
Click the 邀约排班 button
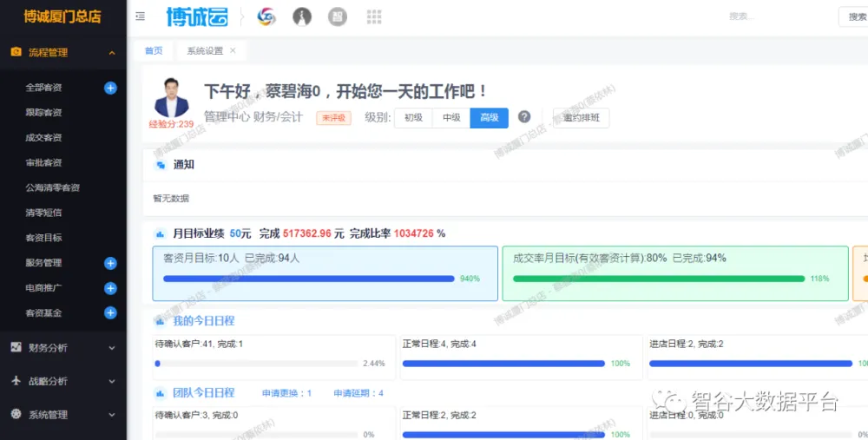[581, 118]
